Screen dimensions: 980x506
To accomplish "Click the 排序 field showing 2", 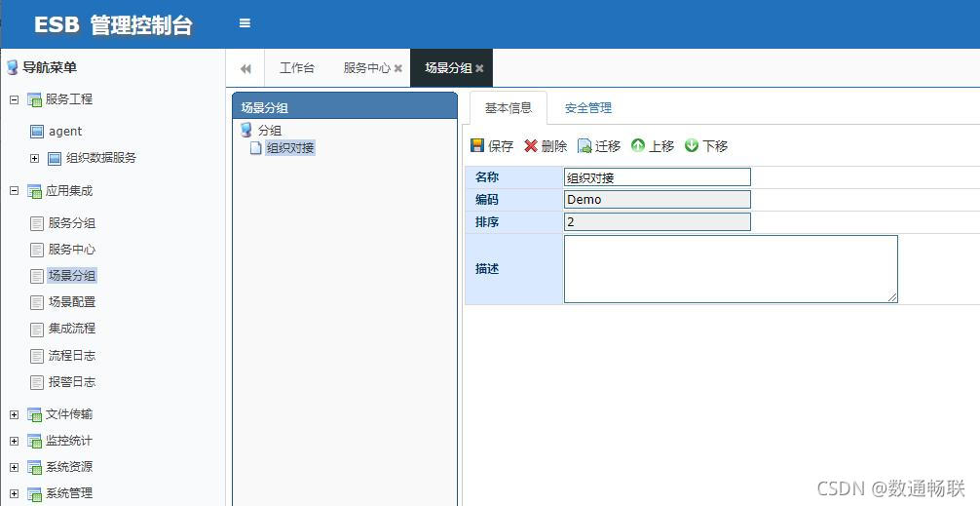I will coord(657,222).
